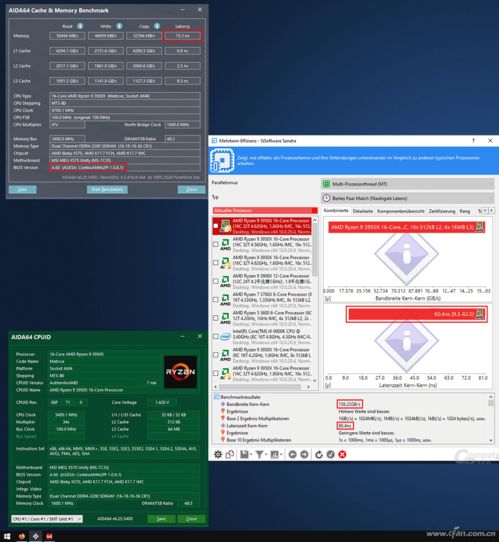Click the AMD logo on the Ryzen 5 3600 entry
The image size is (499, 542).
click(226, 318)
